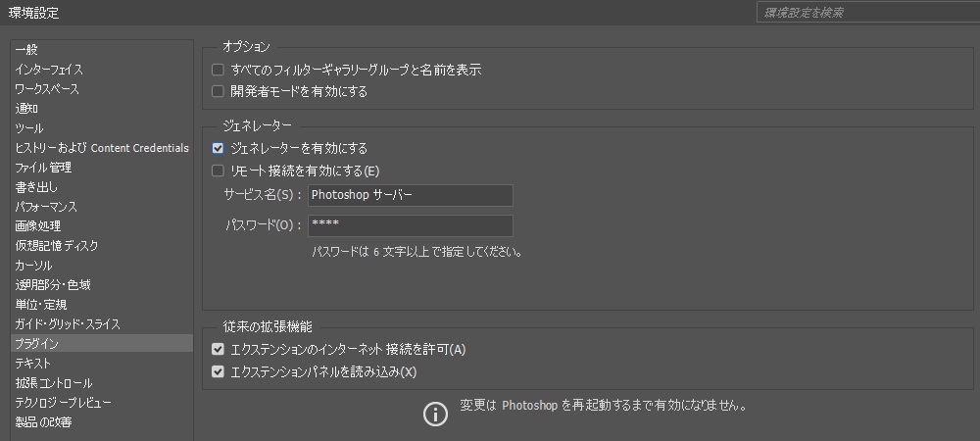Click the 従来の拡張機能 group heading
The image size is (980, 441).
(268, 326)
